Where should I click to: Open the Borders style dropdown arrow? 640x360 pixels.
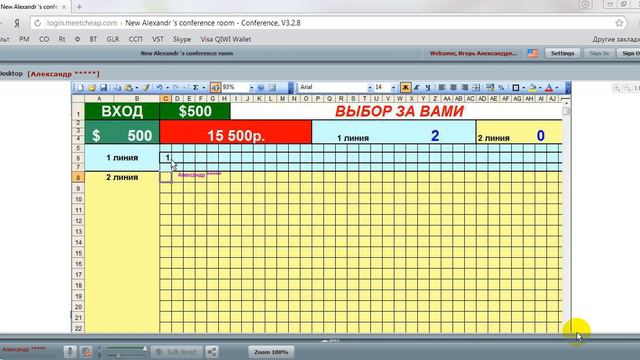coord(524,87)
